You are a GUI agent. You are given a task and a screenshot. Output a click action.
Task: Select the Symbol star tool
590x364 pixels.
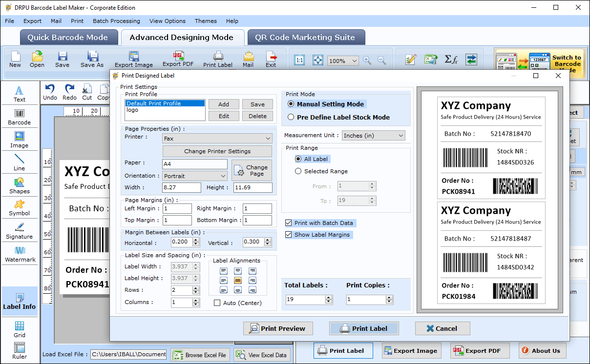click(20, 208)
